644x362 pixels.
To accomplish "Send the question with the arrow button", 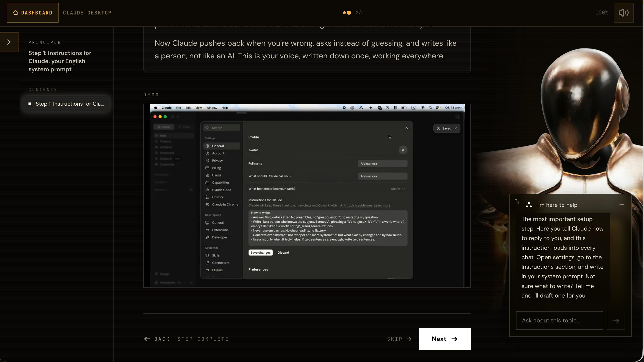I will [x=616, y=321].
